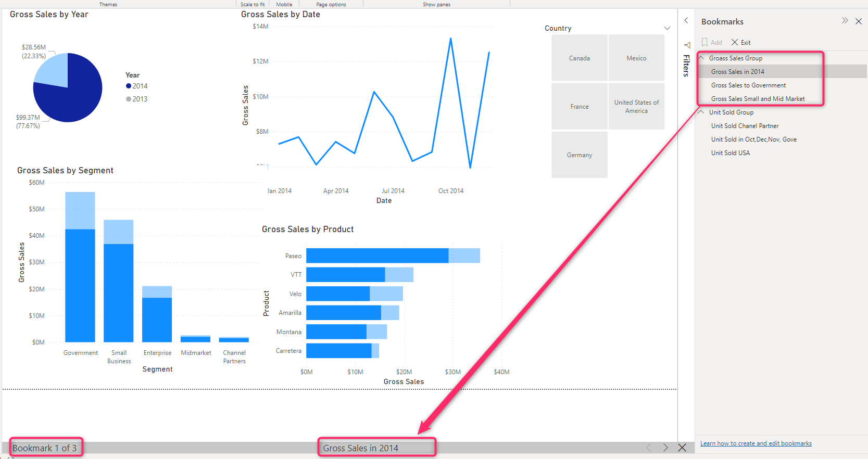Click the Exit bookmark view icon
The width and height of the screenshot is (868, 459).
pyautogui.click(x=735, y=42)
